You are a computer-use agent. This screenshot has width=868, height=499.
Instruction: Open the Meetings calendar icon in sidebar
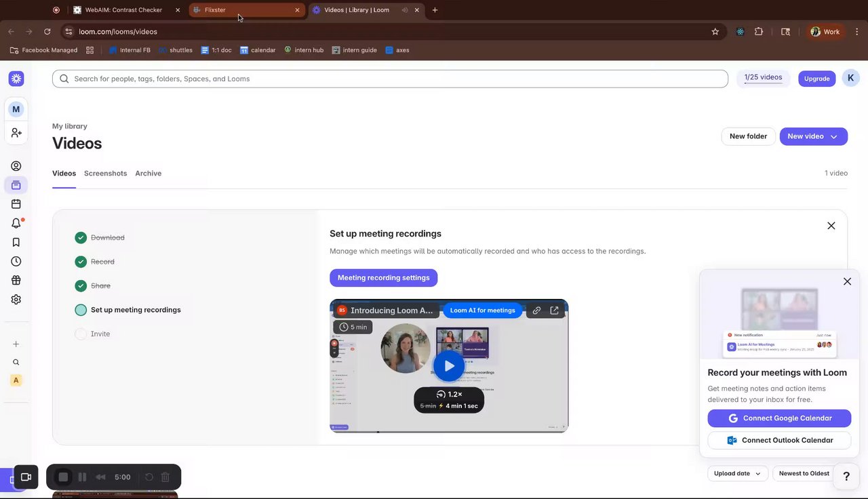point(16,204)
